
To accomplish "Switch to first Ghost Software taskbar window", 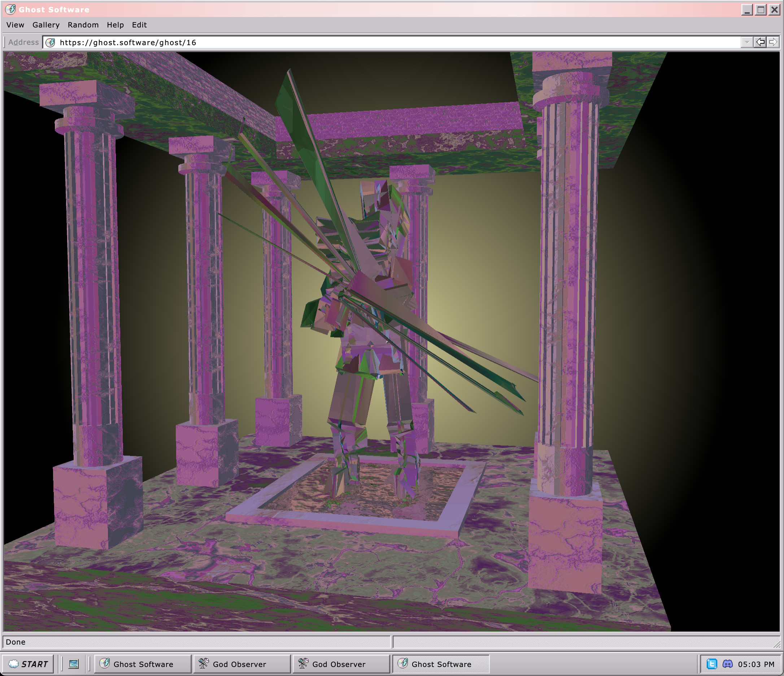I will click(143, 664).
